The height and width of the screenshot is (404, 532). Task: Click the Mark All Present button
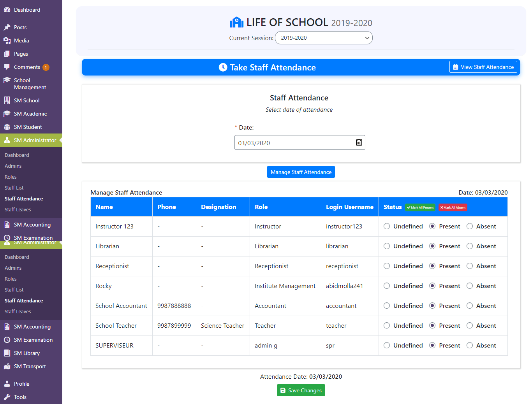point(420,207)
